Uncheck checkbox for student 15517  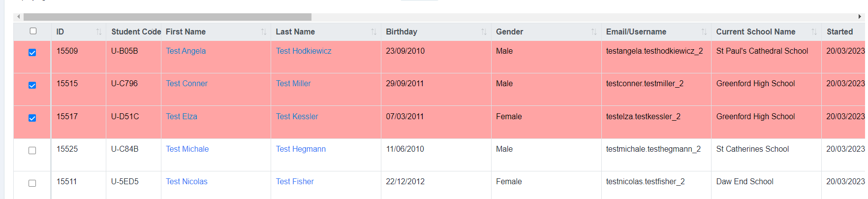click(x=32, y=118)
